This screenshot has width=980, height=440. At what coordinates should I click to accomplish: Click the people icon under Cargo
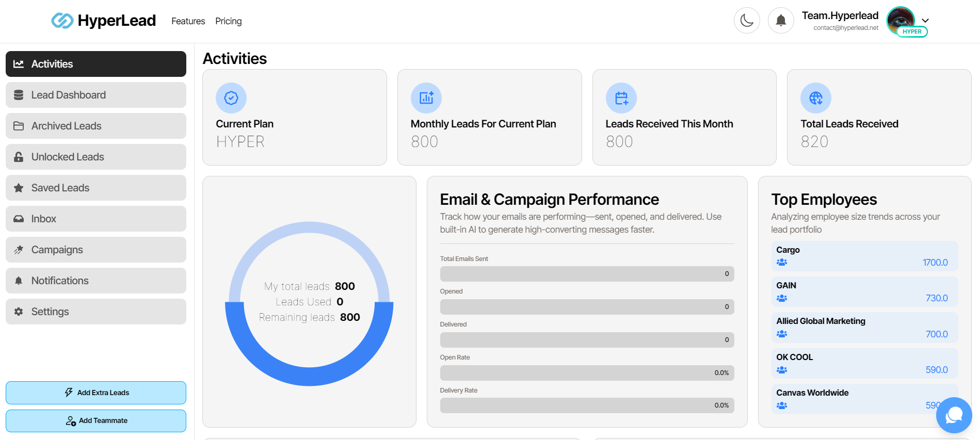point(782,263)
